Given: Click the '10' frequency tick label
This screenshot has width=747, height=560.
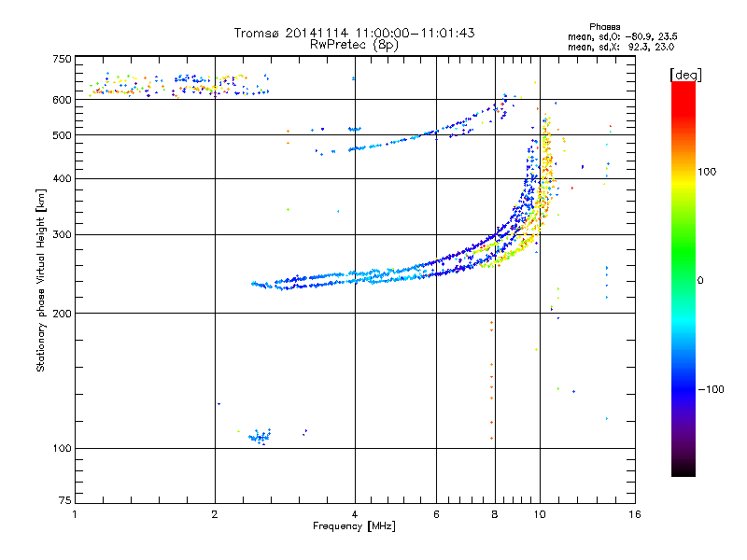Looking at the screenshot, I should point(540,514).
